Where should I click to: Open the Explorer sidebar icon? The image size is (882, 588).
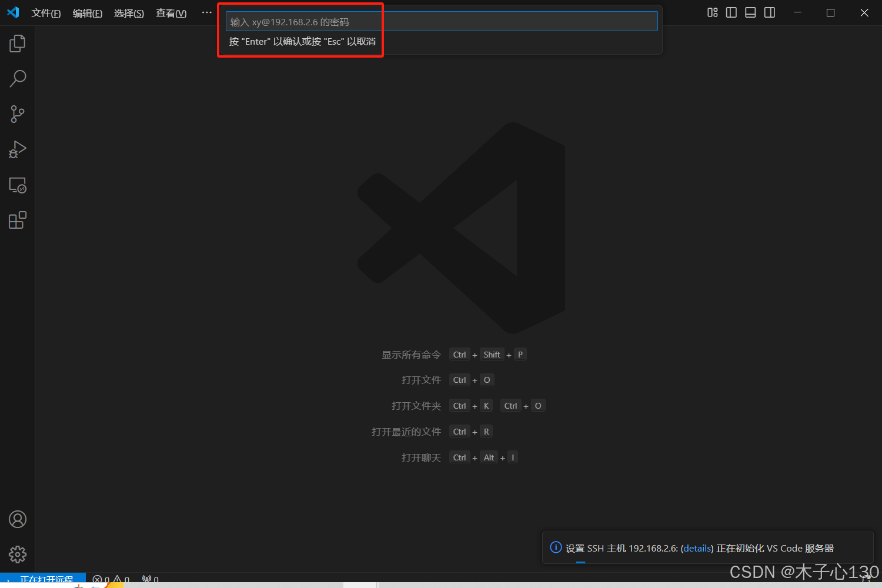[x=18, y=43]
